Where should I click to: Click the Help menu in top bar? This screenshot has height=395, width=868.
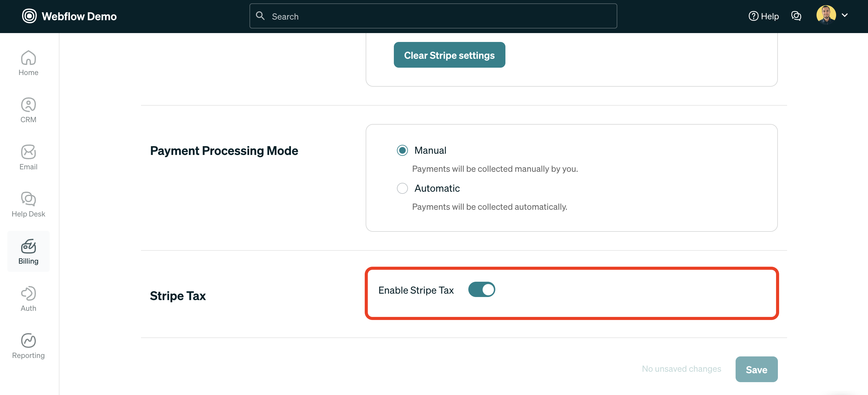coord(763,16)
